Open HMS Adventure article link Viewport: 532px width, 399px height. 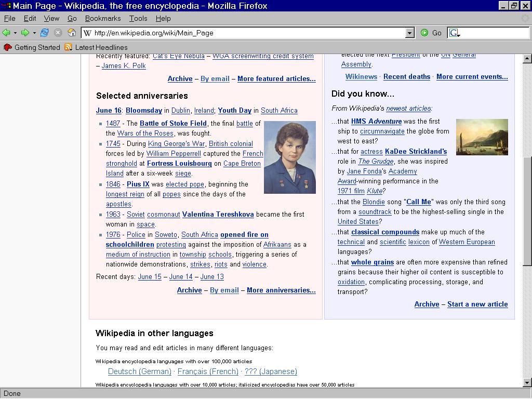376,121
